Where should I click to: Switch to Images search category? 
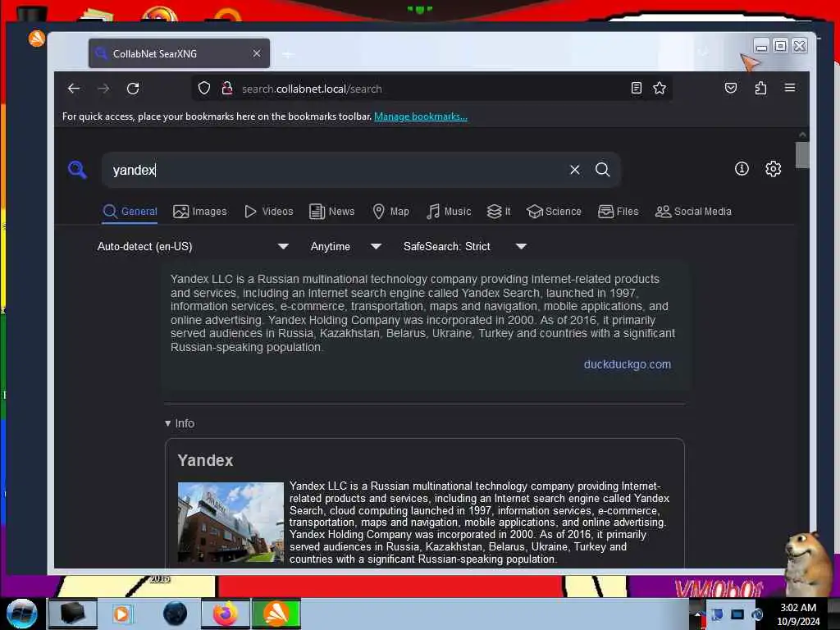pyautogui.click(x=200, y=212)
